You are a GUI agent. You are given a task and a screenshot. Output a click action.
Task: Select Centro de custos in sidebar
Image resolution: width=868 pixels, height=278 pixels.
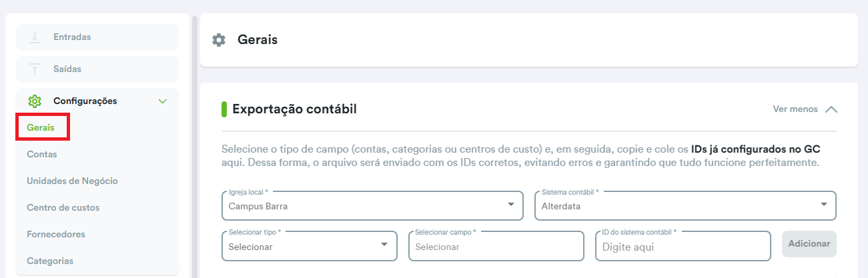(63, 207)
